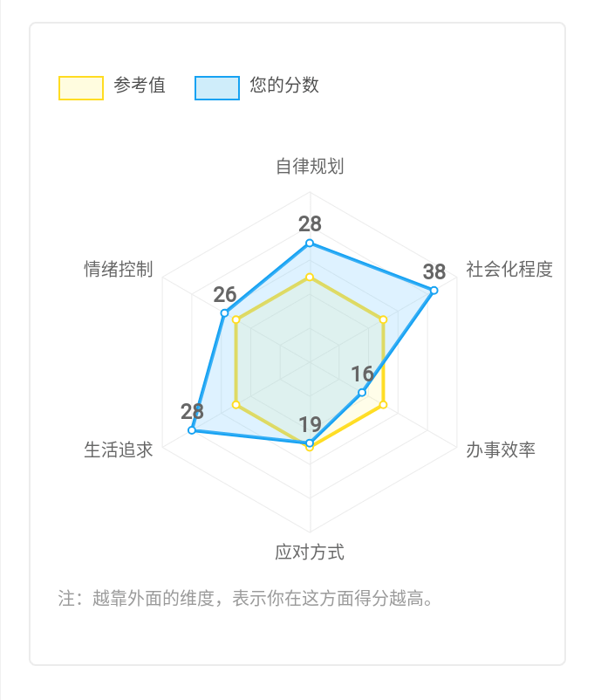Select the 办事效率 axis label
594x700 pixels.
501,450
